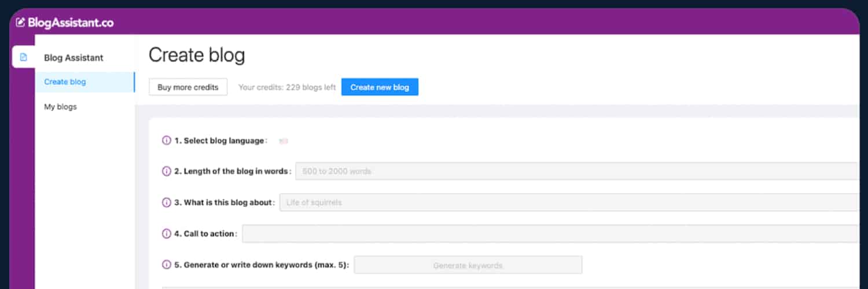Click the BlogAssistant.co pencil logo icon
Screen dimensions: 868x289
coord(20,23)
